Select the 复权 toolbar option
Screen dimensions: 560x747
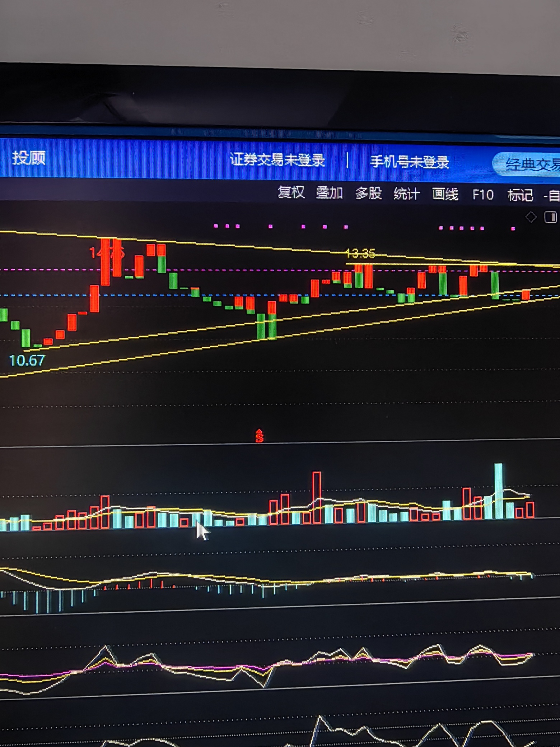tap(291, 192)
